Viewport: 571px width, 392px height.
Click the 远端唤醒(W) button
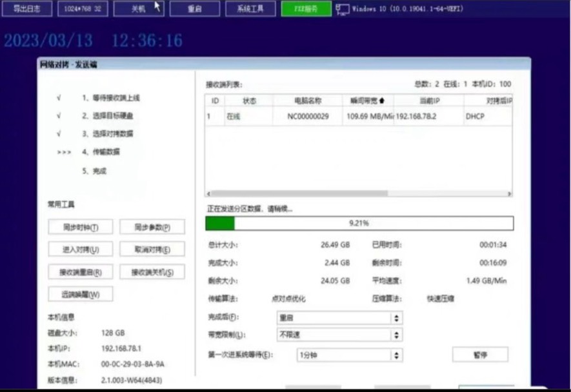[81, 295]
